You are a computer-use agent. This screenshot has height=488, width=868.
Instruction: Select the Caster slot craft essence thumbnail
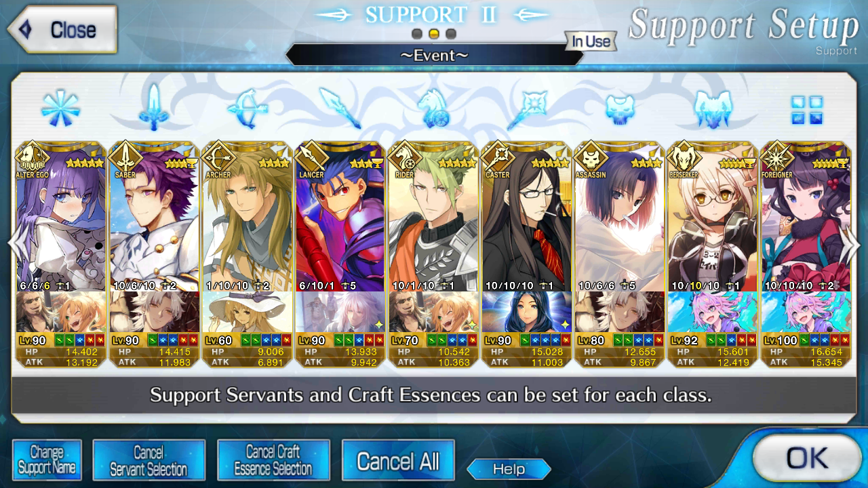527,312
